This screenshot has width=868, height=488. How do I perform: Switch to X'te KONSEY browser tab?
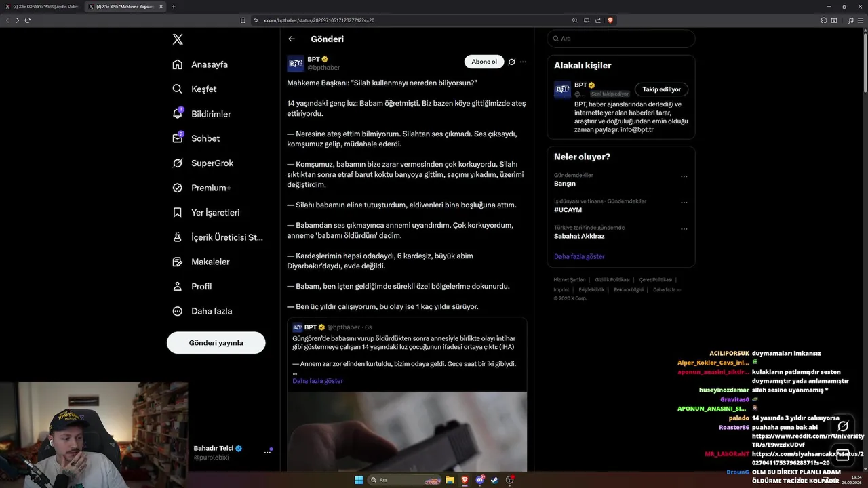pos(43,7)
